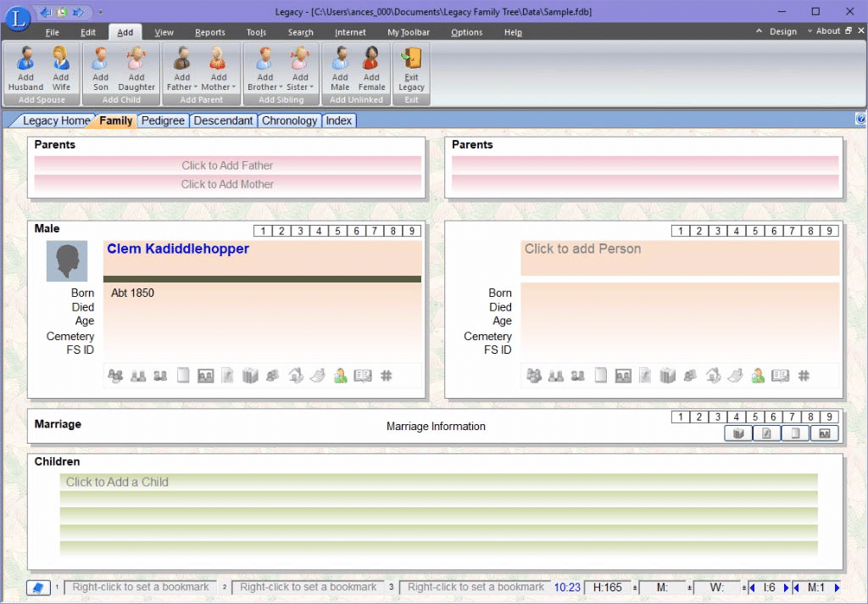
Task: Collapse ribbon with arrow beside Design
Action: [759, 31]
